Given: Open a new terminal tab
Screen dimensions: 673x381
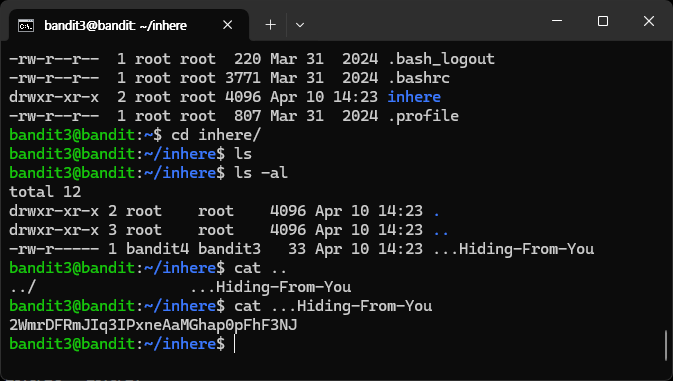Looking at the screenshot, I should tap(270, 25).
